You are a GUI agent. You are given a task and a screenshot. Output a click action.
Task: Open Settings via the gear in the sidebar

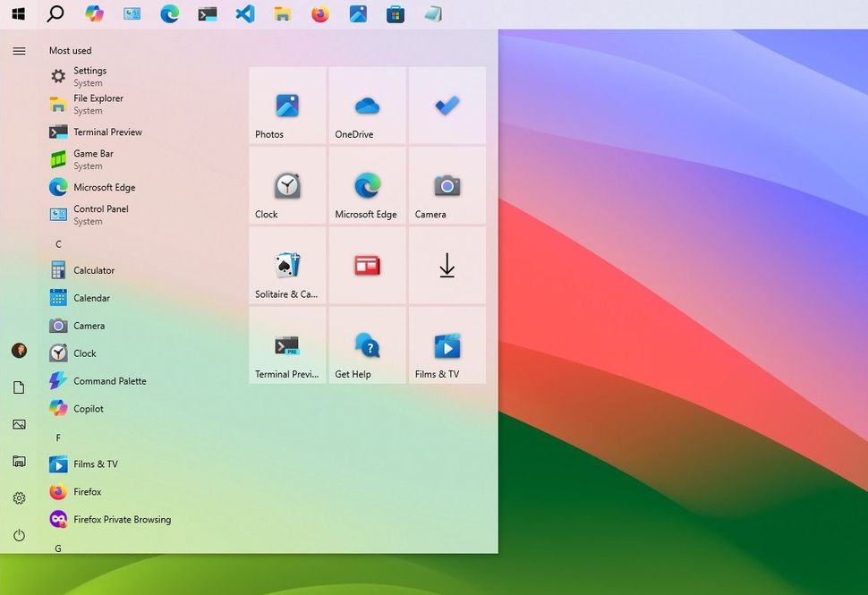pyautogui.click(x=19, y=497)
